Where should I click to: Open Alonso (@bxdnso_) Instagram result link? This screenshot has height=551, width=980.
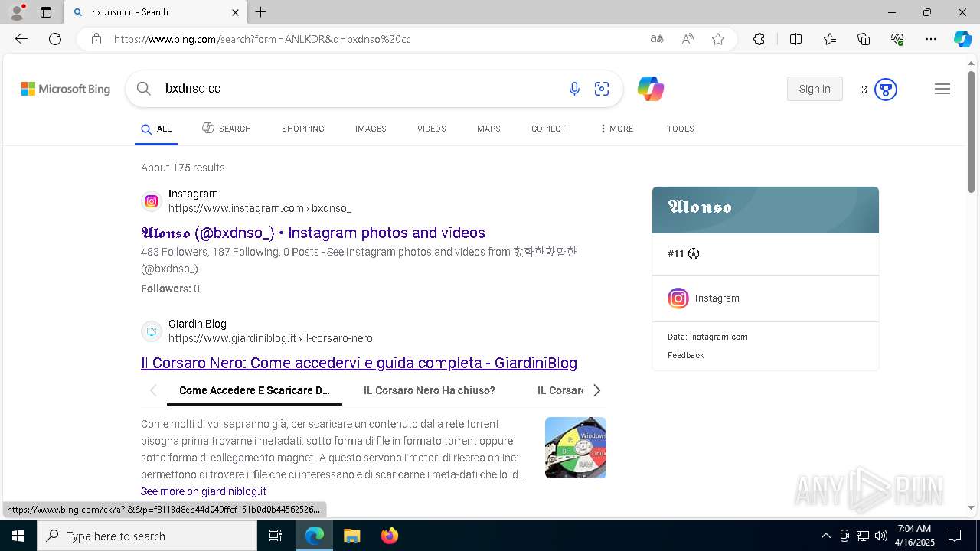[313, 233]
